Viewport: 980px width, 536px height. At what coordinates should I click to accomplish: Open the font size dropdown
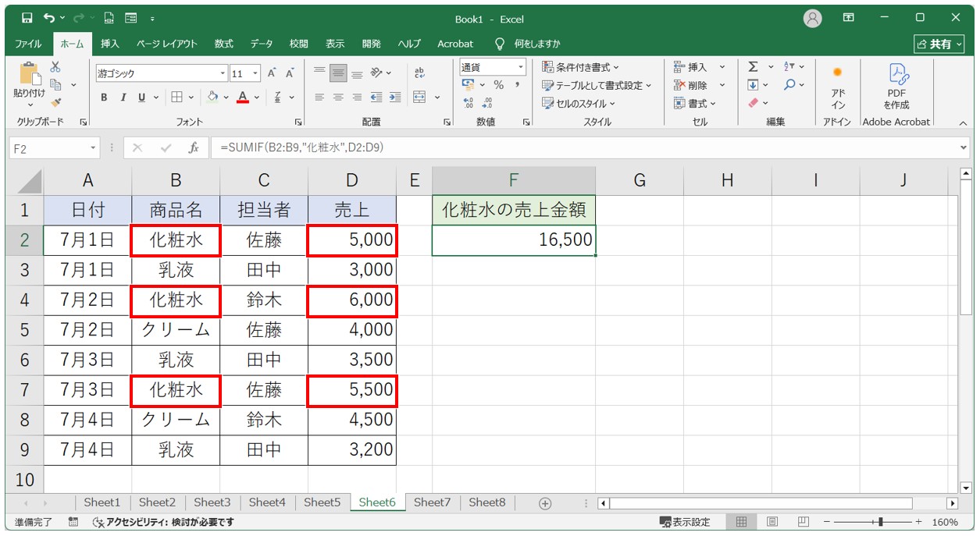257,74
